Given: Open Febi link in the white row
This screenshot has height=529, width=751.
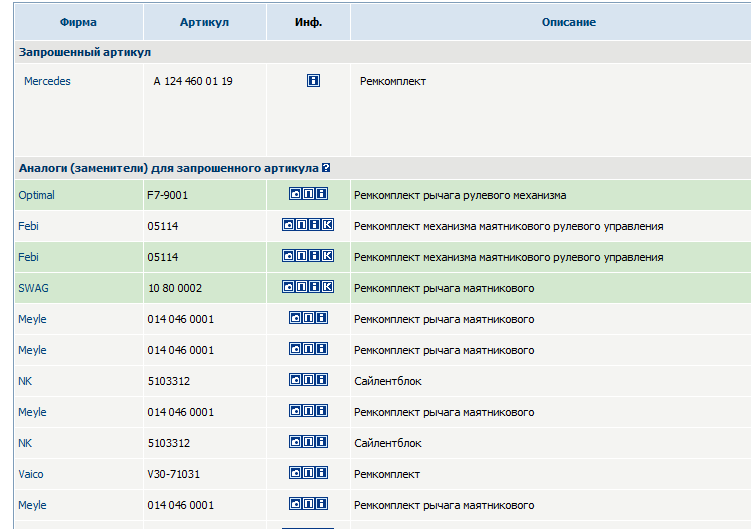Looking at the screenshot, I should point(28,226).
